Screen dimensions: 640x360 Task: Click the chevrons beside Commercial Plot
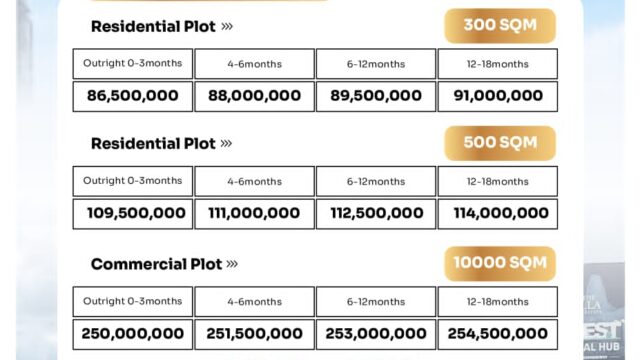(x=232, y=264)
